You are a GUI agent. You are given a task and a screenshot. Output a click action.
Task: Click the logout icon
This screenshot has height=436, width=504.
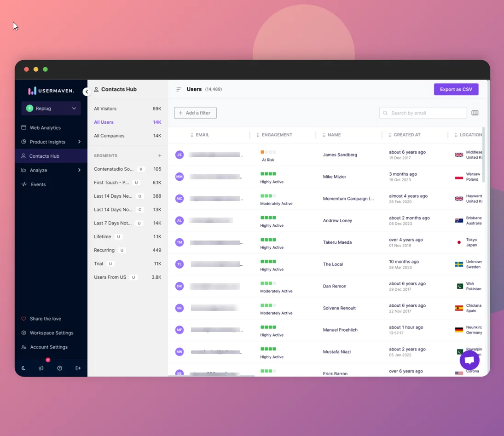78,368
